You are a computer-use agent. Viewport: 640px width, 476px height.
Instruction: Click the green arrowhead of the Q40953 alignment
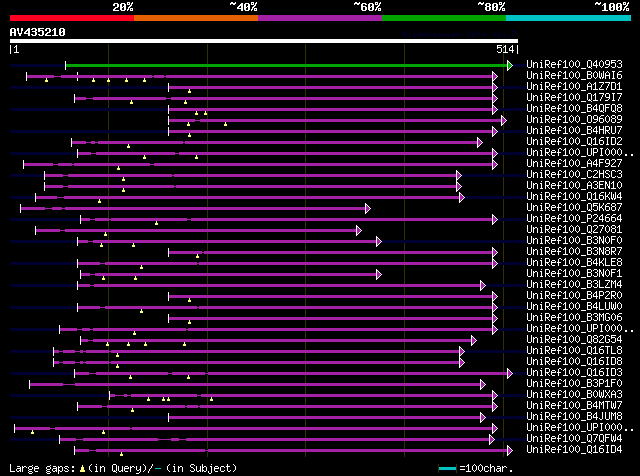510,65
